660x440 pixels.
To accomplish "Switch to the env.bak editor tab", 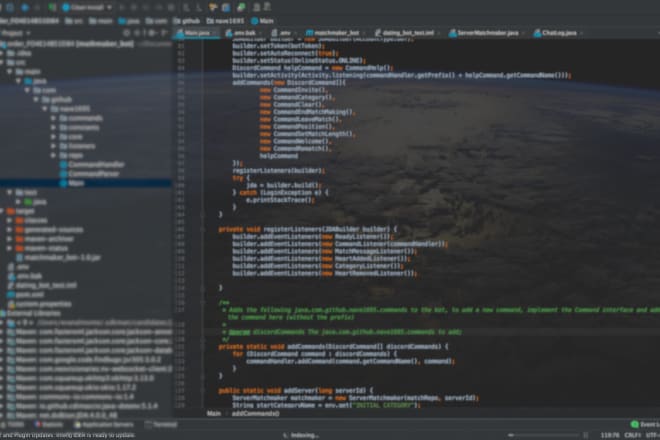I will click(243, 33).
